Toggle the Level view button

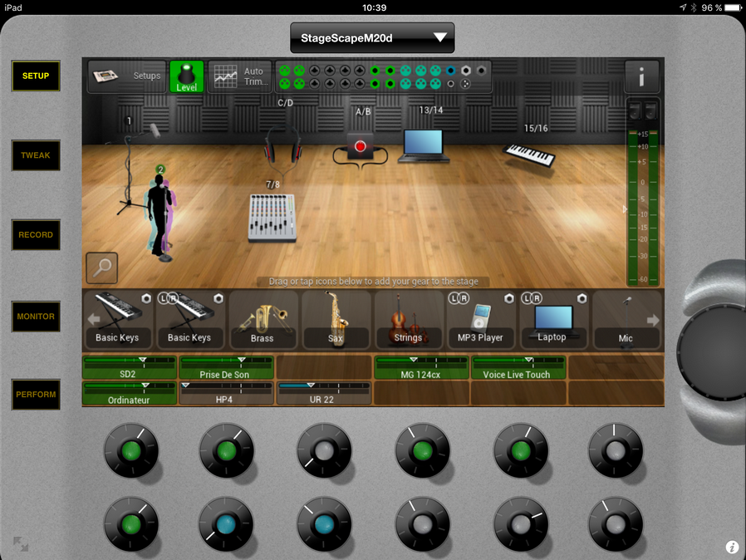(187, 76)
